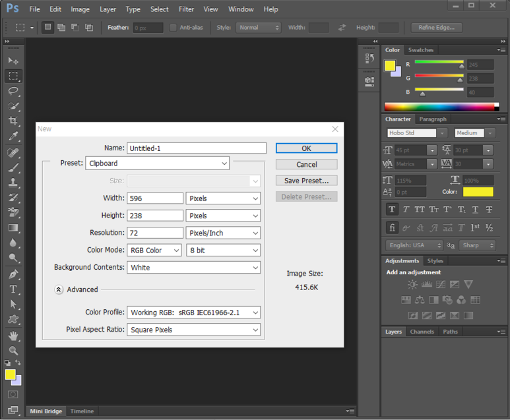Screen dimensions: 510x420
Task: Choose Add to selection mode
Action: [61, 27]
